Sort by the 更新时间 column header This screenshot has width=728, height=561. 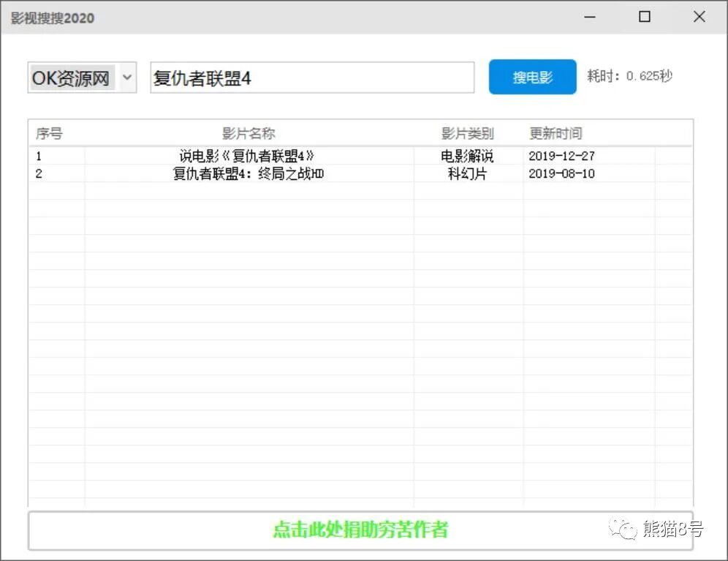pyautogui.click(x=555, y=133)
